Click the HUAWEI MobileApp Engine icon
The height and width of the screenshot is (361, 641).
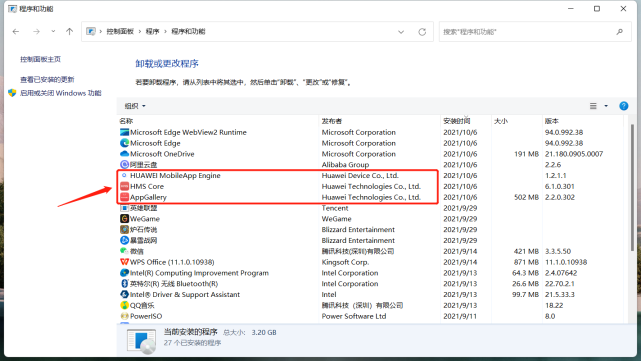(124, 175)
